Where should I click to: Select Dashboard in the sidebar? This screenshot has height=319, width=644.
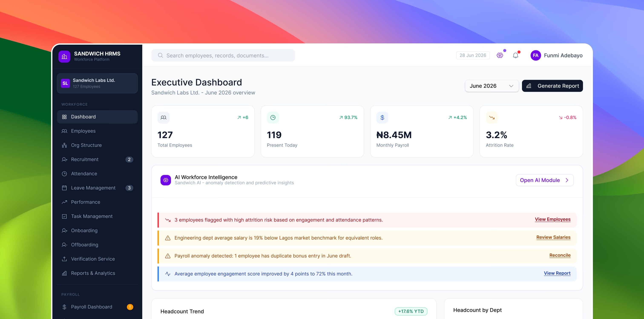point(97,117)
